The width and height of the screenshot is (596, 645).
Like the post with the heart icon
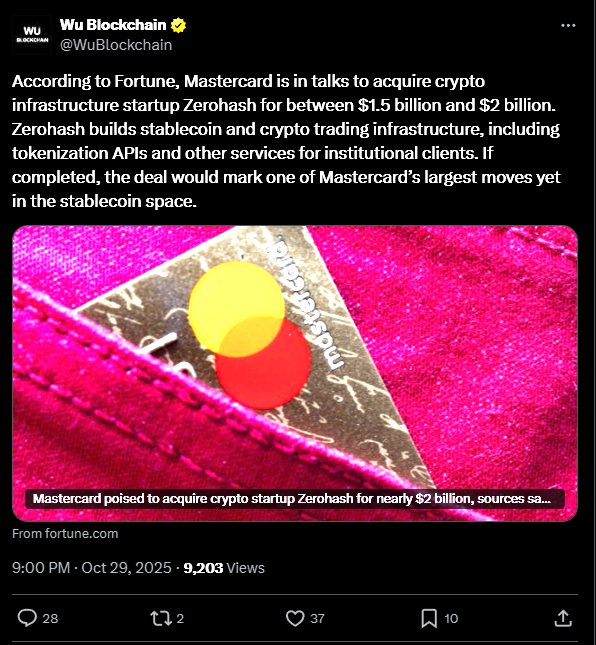tap(295, 618)
